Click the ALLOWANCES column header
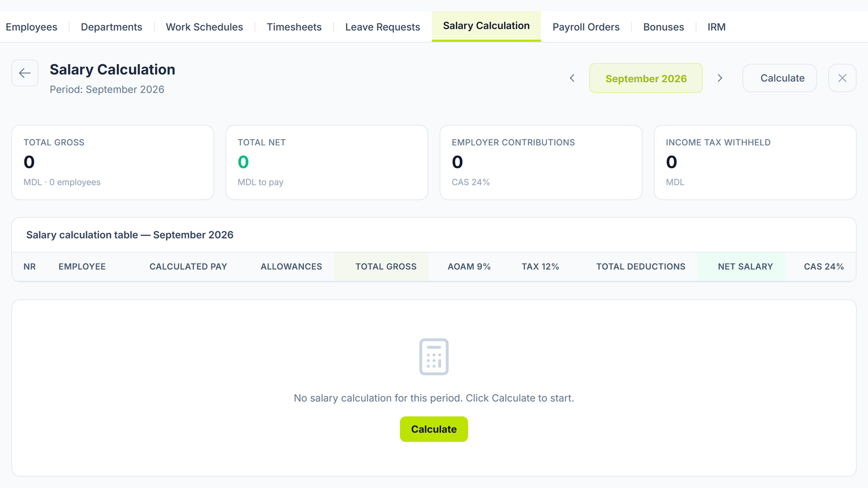Viewport: 868px width, 488px height. (x=291, y=267)
